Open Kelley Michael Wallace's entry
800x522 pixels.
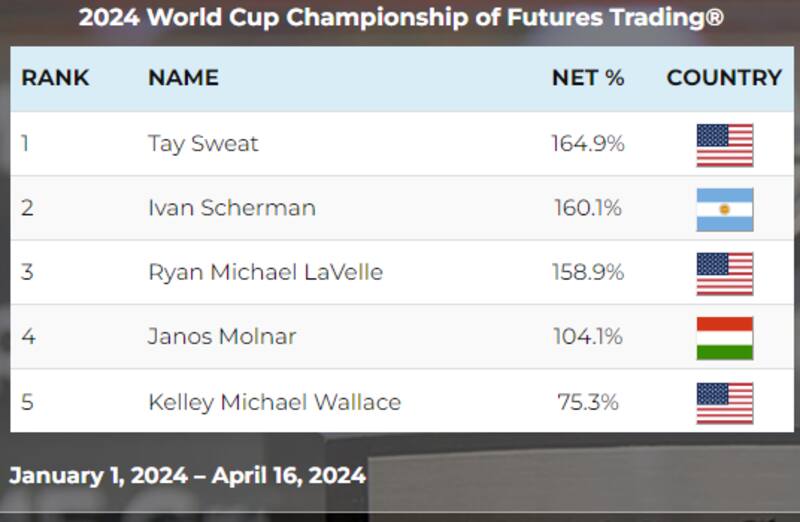click(x=274, y=402)
